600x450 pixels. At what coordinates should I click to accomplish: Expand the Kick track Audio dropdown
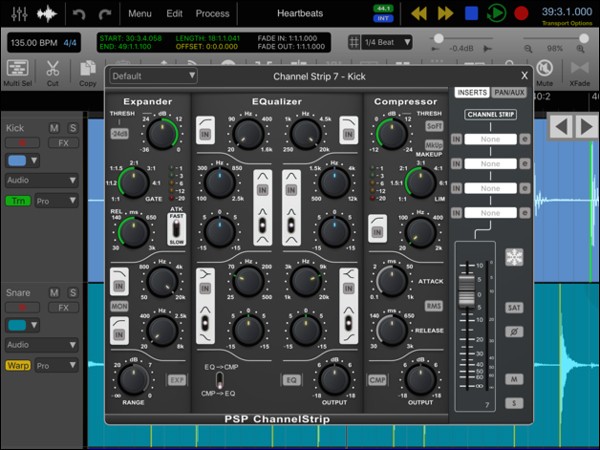tap(42, 180)
